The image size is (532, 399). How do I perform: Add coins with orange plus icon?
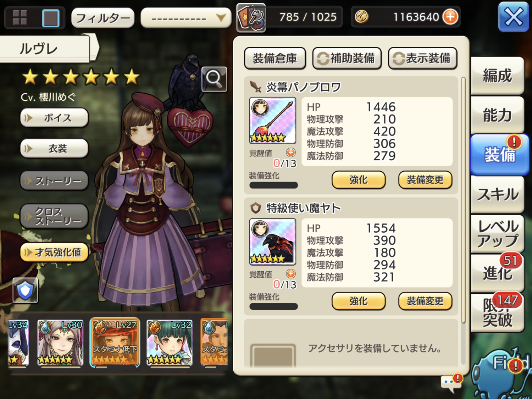pyautogui.click(x=450, y=17)
